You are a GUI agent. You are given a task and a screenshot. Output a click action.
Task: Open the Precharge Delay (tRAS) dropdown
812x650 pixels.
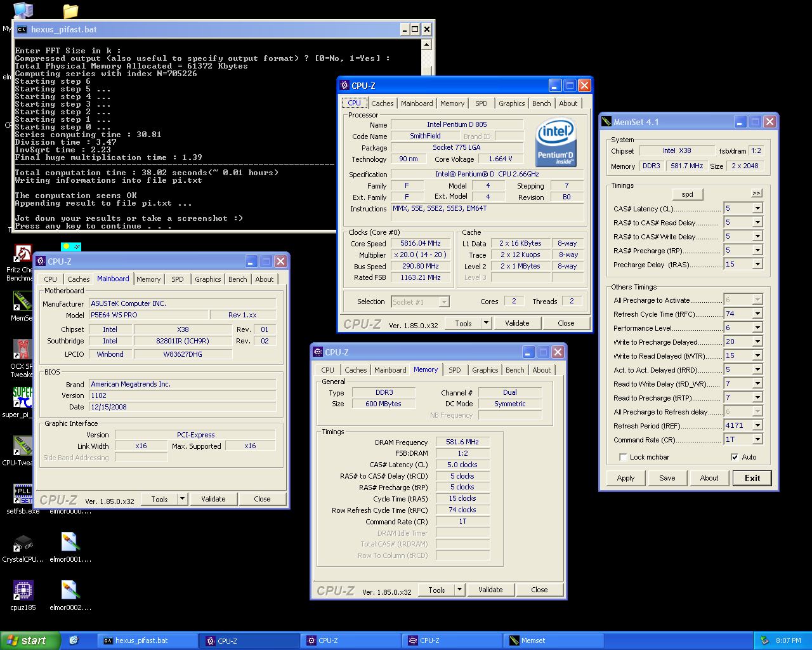click(x=757, y=264)
